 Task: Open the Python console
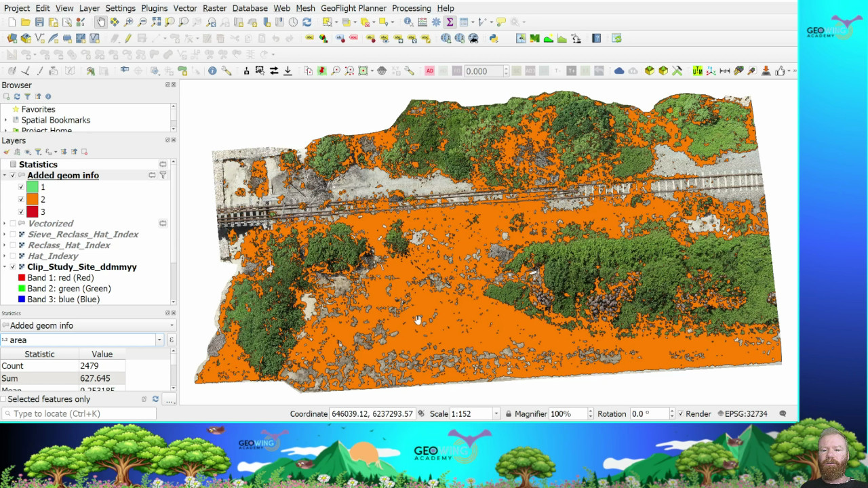pos(494,39)
